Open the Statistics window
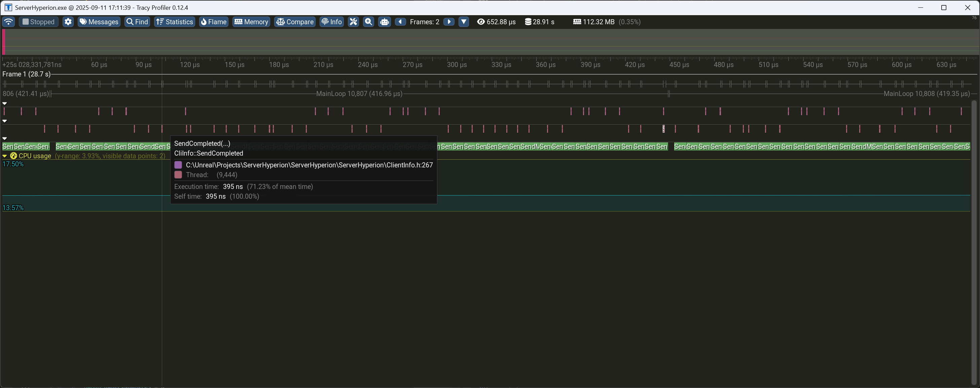 coord(175,22)
